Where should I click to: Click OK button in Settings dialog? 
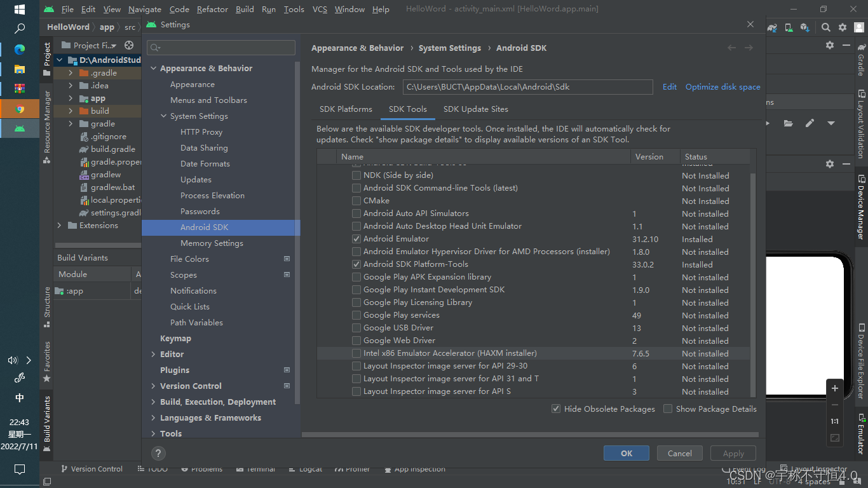pyautogui.click(x=627, y=453)
